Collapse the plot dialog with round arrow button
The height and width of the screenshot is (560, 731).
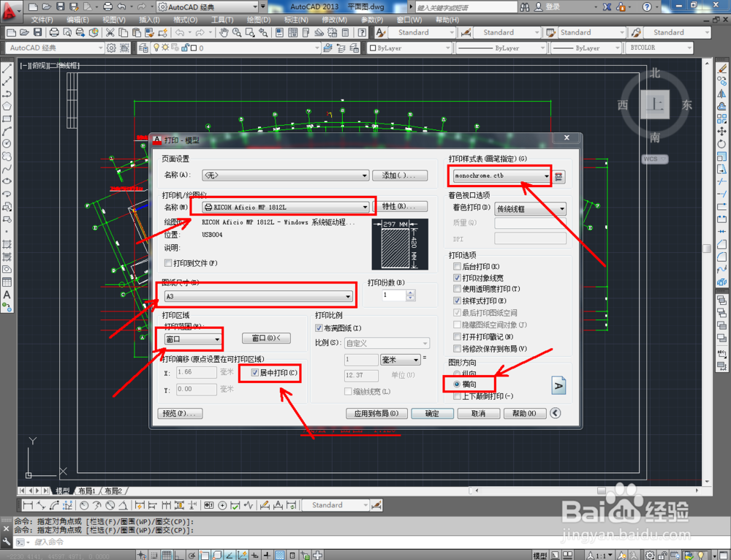tap(556, 413)
